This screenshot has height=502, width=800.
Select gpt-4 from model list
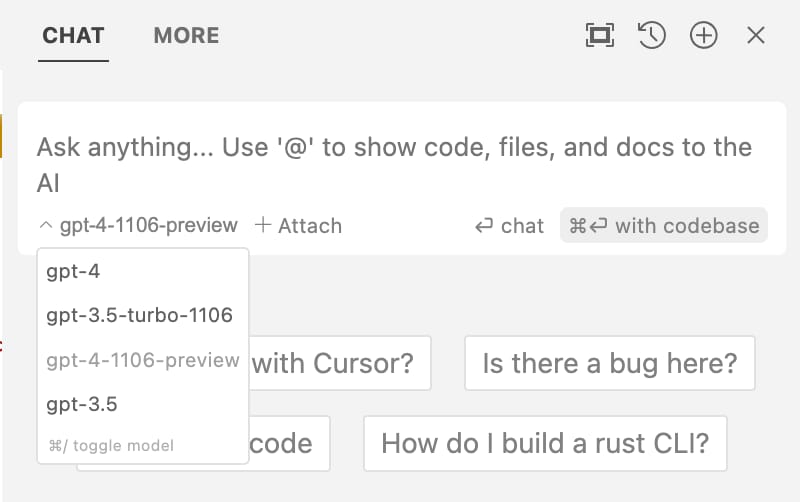(x=74, y=271)
